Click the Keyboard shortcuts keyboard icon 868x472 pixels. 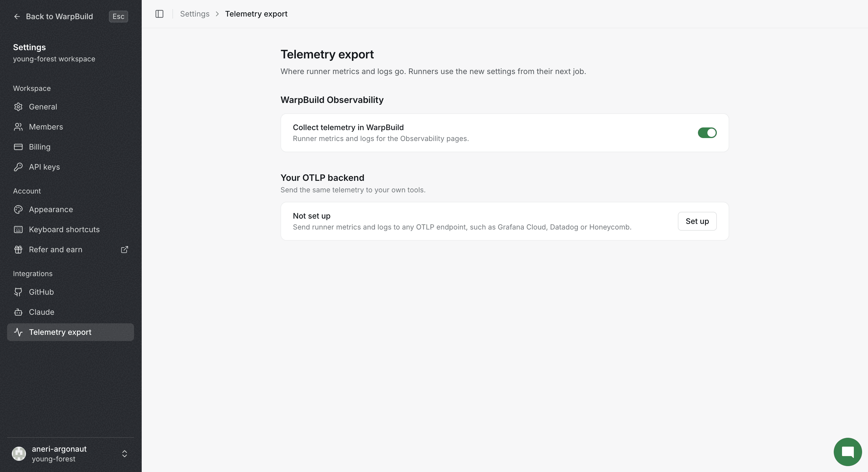pos(18,230)
